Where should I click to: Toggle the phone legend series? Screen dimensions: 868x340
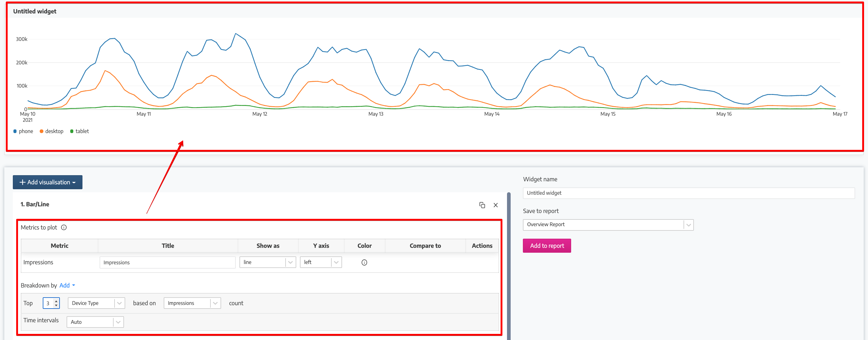[x=23, y=131]
